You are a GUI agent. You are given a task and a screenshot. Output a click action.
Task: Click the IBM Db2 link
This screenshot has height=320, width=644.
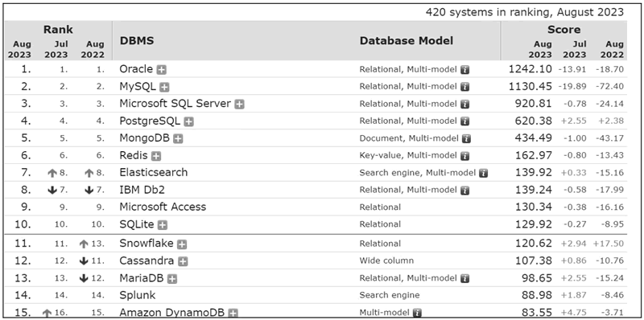(142, 190)
